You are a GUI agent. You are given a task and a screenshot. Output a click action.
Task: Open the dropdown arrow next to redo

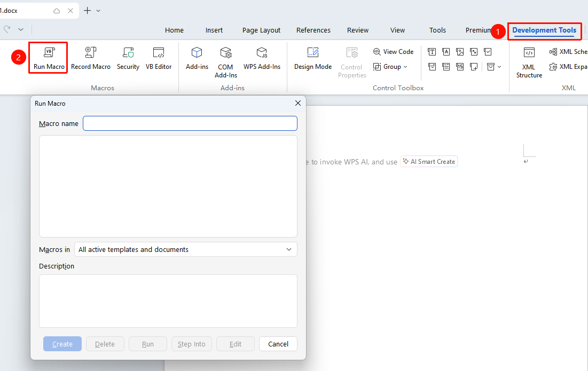(21, 29)
